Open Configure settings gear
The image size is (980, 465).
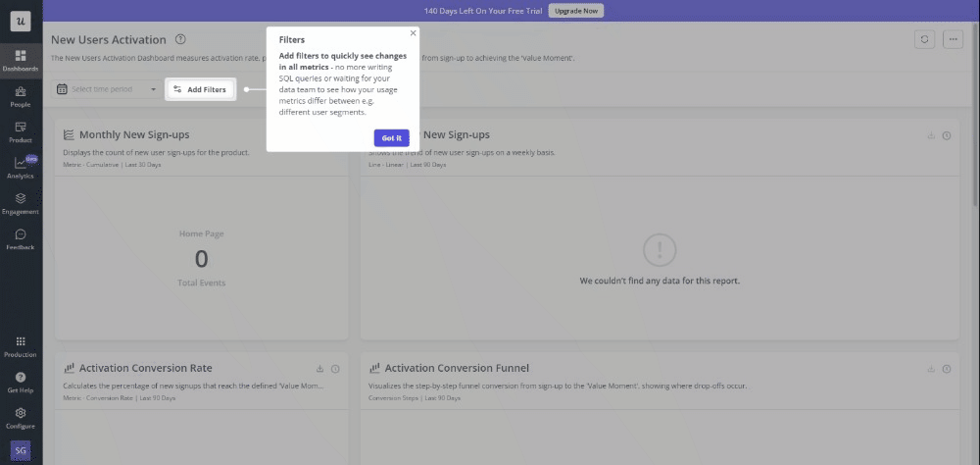[x=21, y=417]
